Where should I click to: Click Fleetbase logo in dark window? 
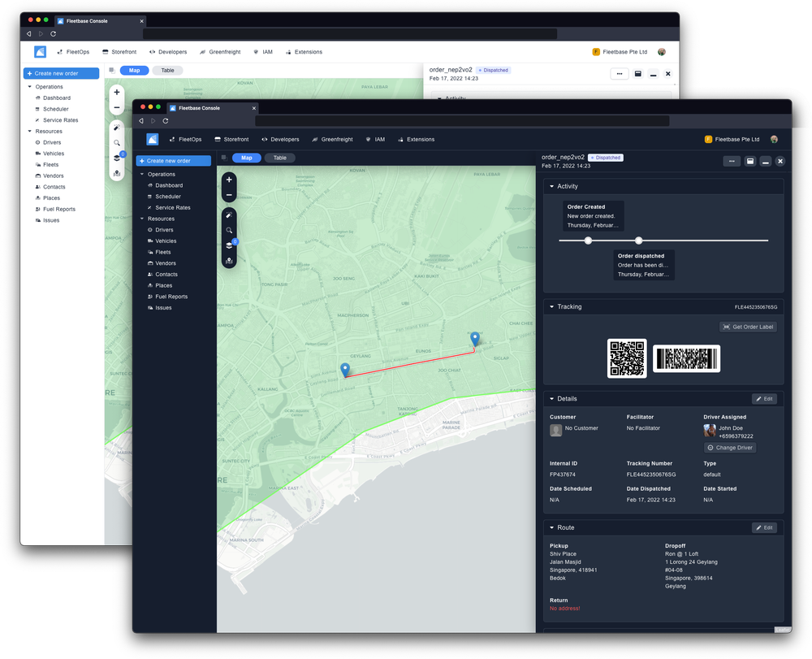[x=153, y=140]
